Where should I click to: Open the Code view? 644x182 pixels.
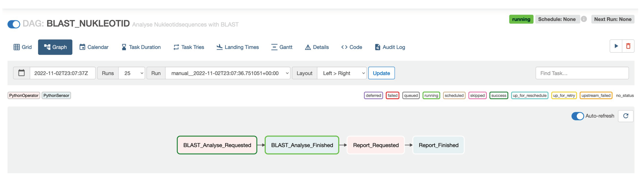(352, 47)
